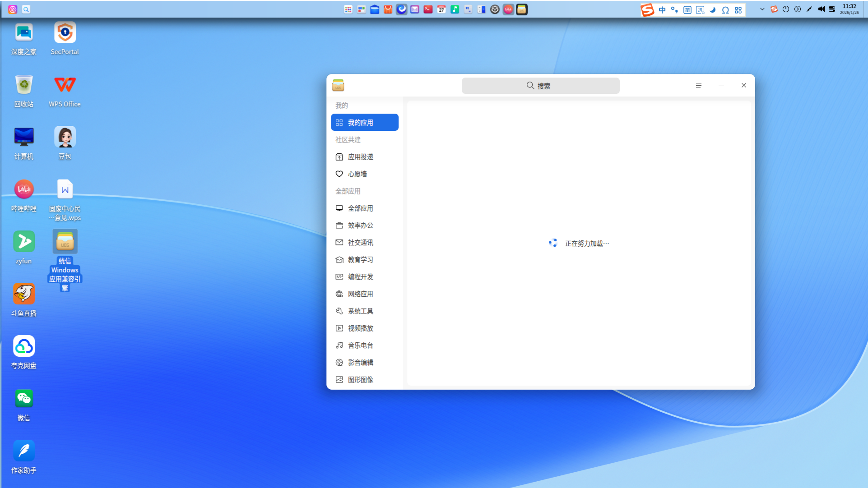
Task: Open the terminal from the dock
Action: click(428, 9)
